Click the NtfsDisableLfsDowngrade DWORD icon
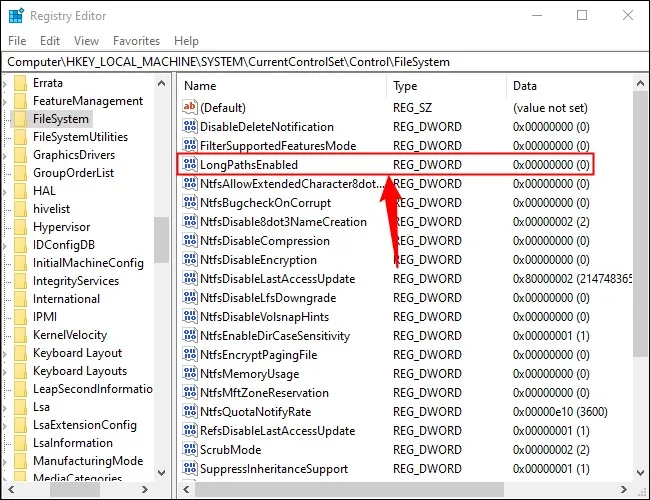 (x=189, y=298)
